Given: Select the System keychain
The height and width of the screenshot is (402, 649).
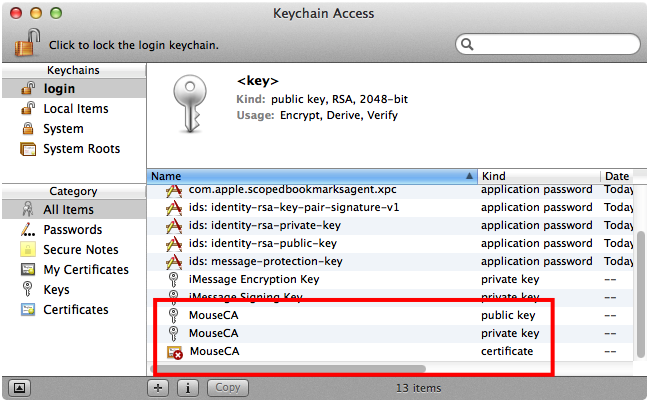Looking at the screenshot, I should click(74, 129).
